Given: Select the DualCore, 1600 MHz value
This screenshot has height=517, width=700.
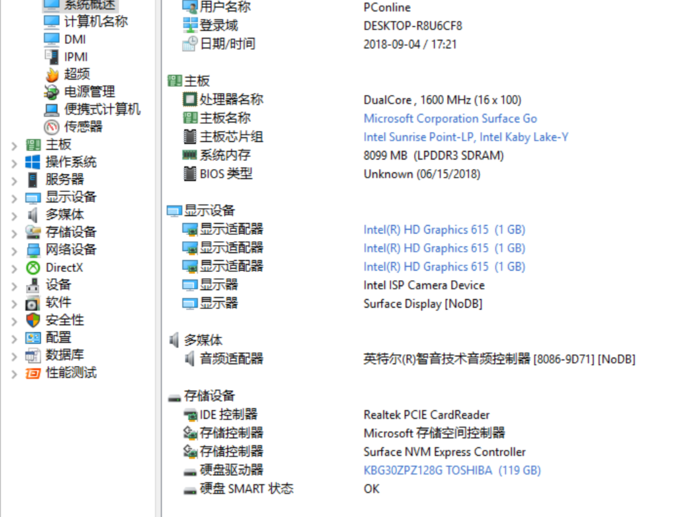Looking at the screenshot, I should (442, 100).
